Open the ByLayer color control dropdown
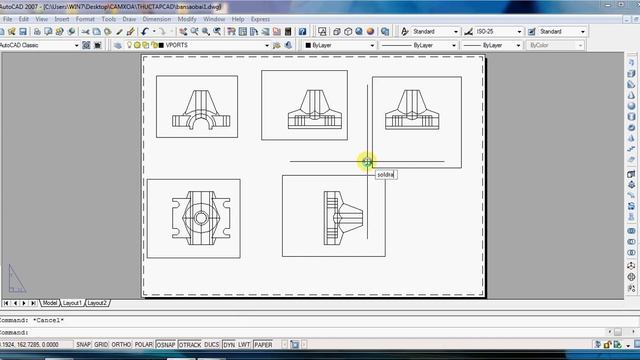 tap(372, 45)
